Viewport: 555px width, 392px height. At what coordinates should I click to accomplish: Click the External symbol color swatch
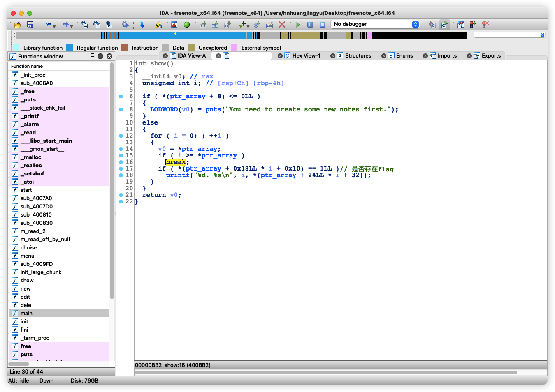click(x=234, y=48)
